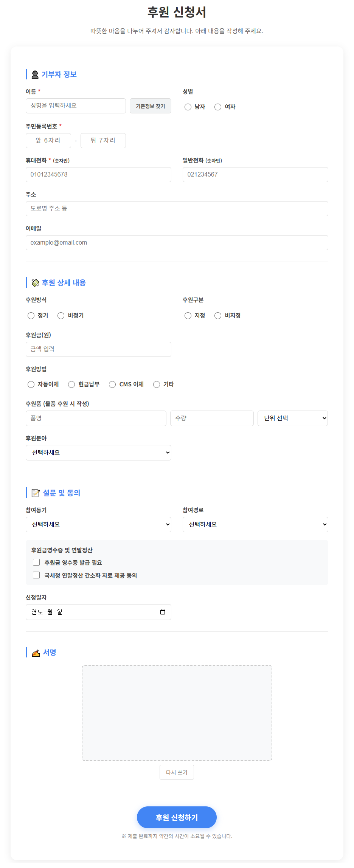Open the 참여경로 dropdown
Image resolution: width=354 pixels, height=868 pixels.
point(255,524)
